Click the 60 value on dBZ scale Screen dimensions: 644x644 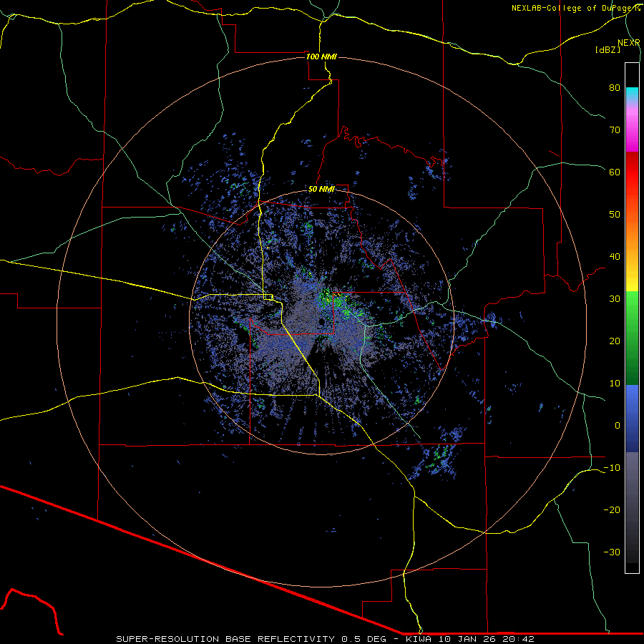click(615, 172)
